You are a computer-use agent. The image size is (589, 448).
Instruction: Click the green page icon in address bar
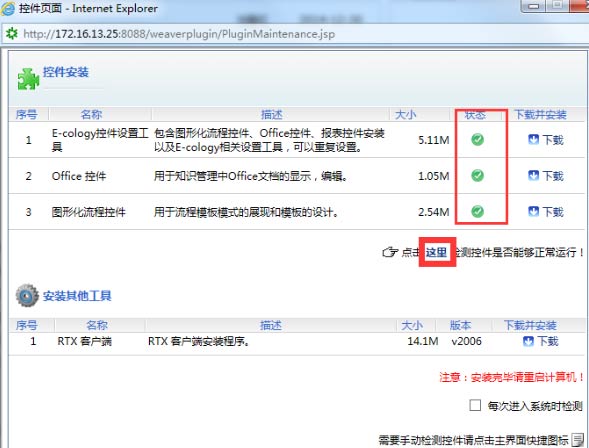tap(11, 34)
